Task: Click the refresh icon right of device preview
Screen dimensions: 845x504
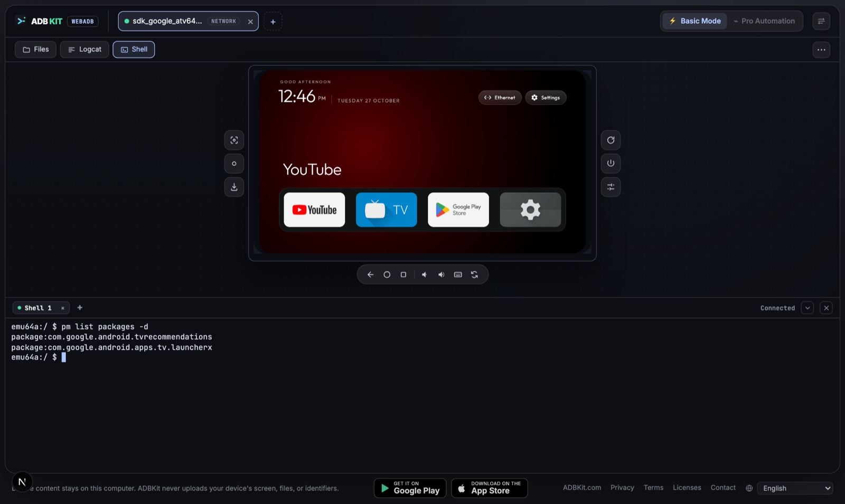Action: (x=611, y=140)
